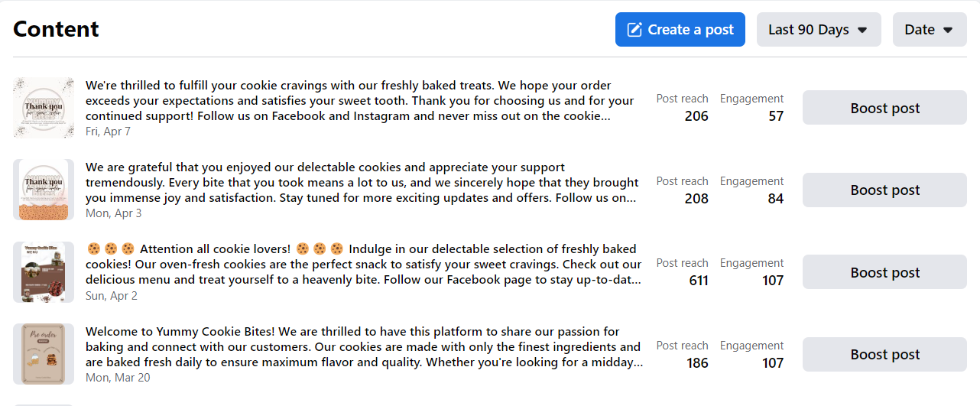Boost the Mon, Apr 3 post
The image size is (980, 406).
coord(884,190)
